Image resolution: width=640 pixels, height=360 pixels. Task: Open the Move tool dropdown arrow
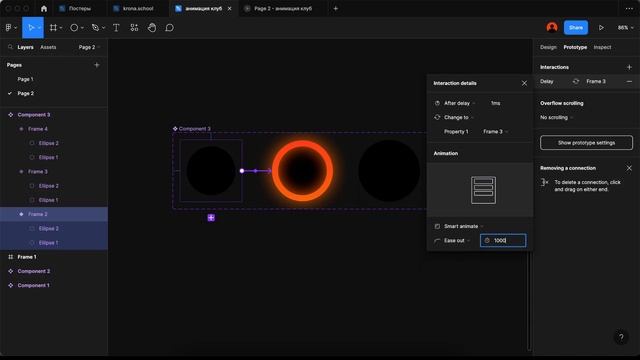[x=39, y=28]
